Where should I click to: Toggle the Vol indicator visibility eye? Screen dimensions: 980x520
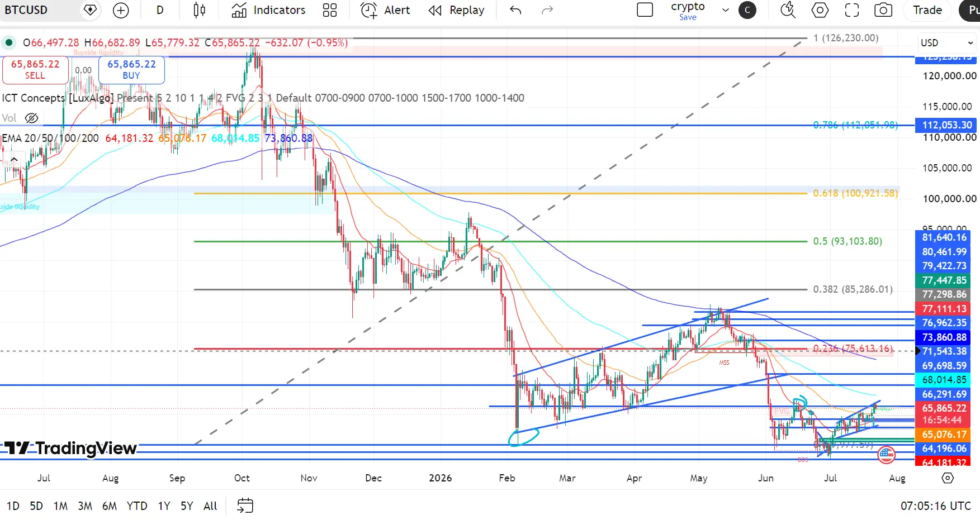coord(32,118)
